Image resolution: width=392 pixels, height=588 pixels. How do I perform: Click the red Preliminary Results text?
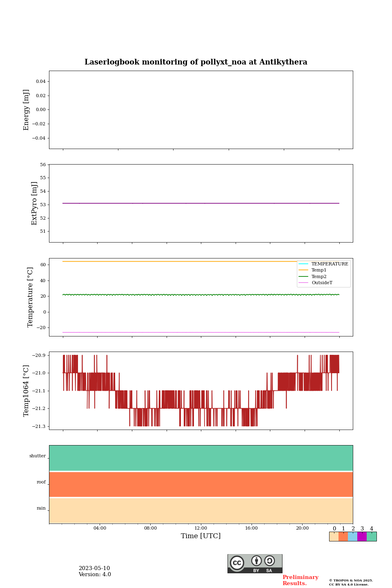pyautogui.click(x=301, y=580)
